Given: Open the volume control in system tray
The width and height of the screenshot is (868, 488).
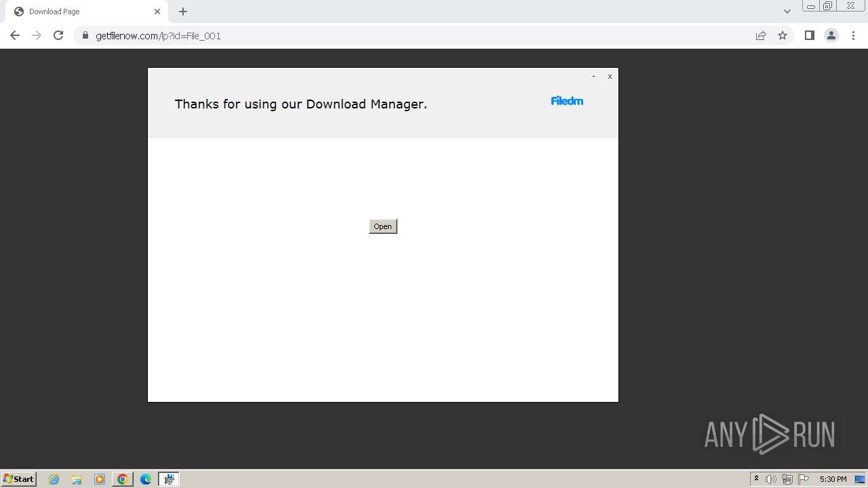Looking at the screenshot, I should pyautogui.click(x=771, y=479).
